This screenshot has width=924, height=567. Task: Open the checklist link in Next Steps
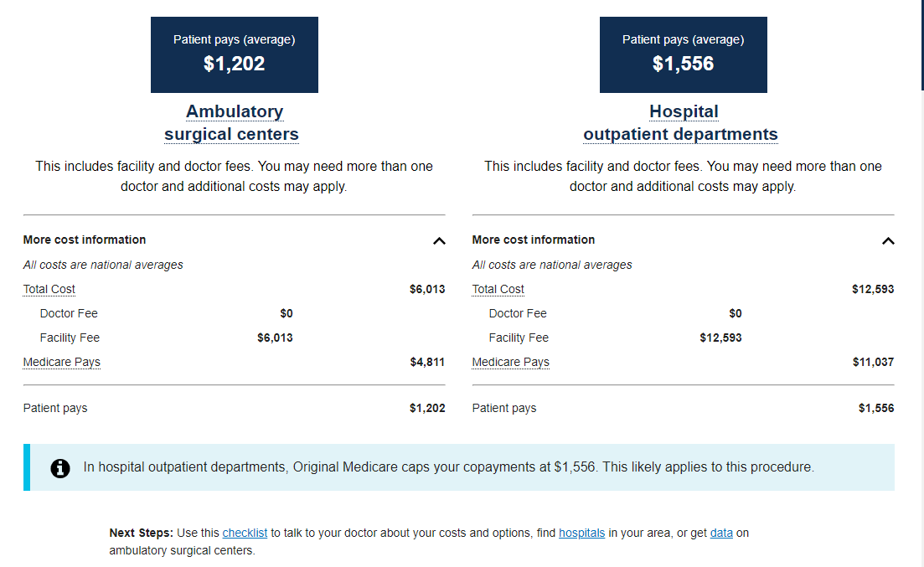[245, 533]
